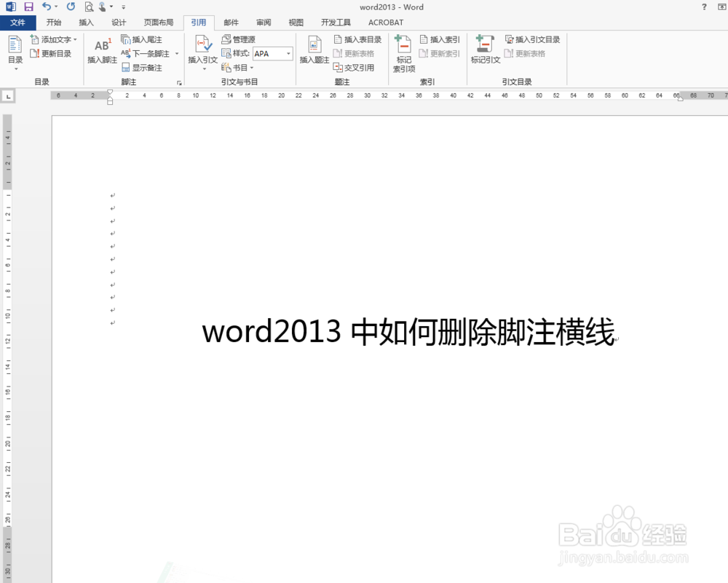Click the Redo icon in title bar
Image resolution: width=728 pixels, height=583 pixels.
(71, 7)
